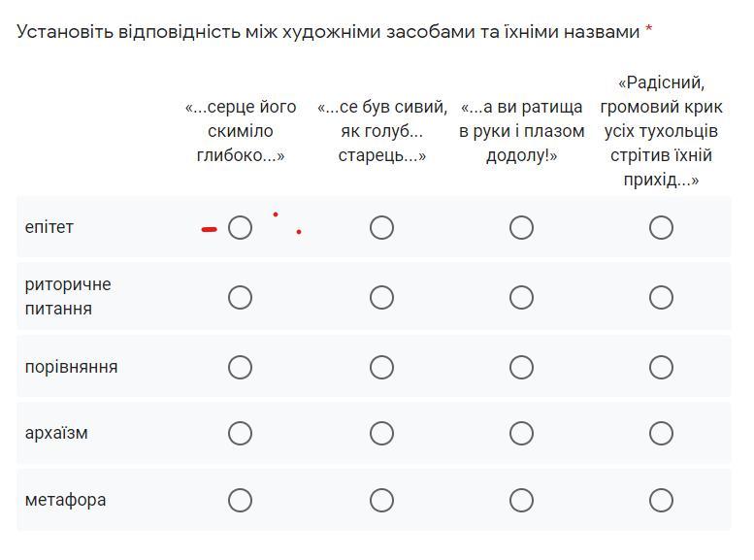Check метафора for «Радісний, громовий крик»
The width and height of the screenshot is (754, 560).
661,501
